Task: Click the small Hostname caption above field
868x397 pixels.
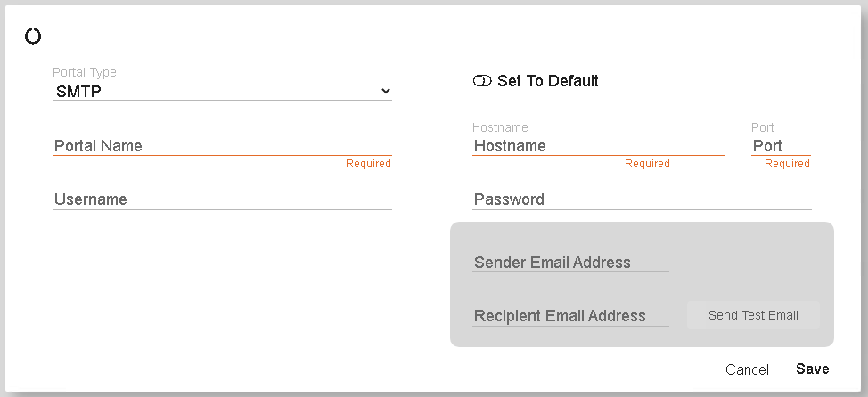Action: point(500,127)
